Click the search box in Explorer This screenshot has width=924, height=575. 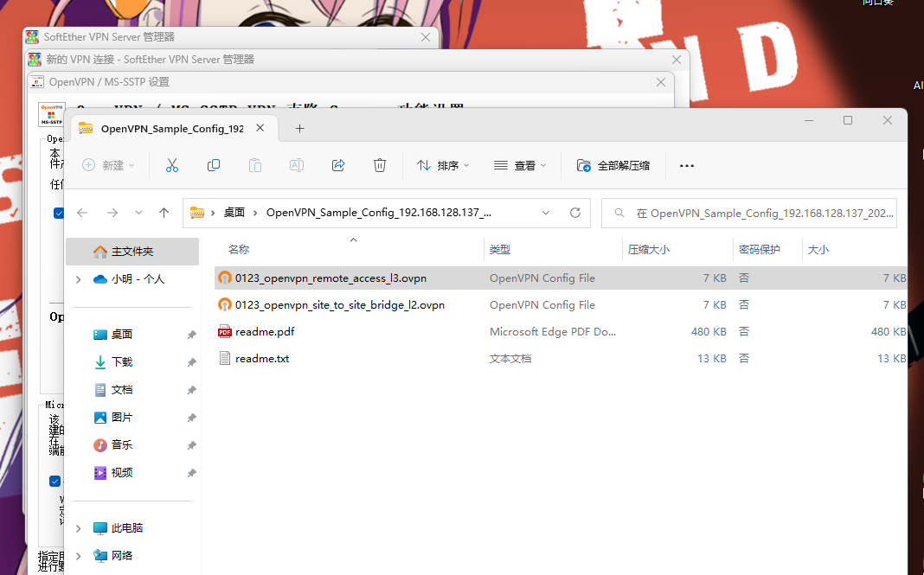coord(749,213)
